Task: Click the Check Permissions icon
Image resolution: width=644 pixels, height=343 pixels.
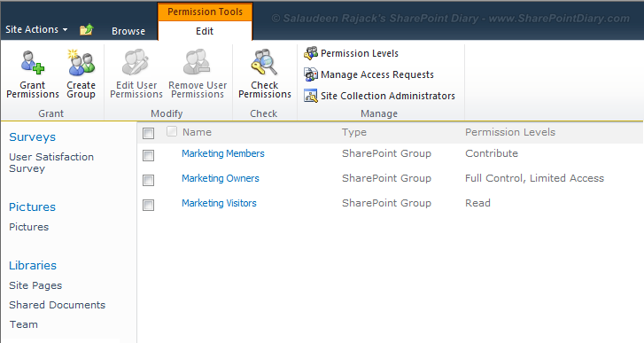Action: [265, 62]
